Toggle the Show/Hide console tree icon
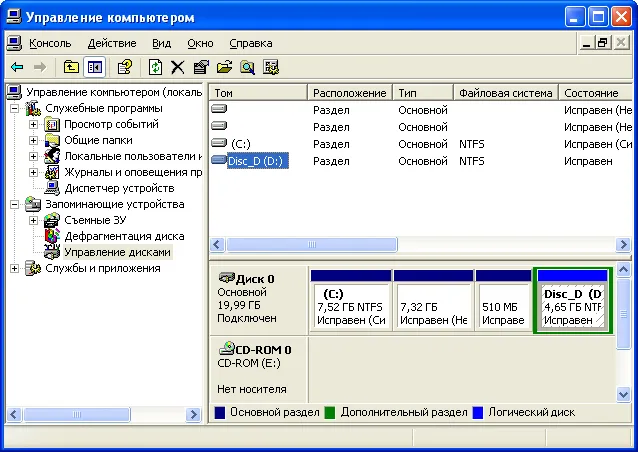Screen dimensions: 638x452 click(94, 67)
